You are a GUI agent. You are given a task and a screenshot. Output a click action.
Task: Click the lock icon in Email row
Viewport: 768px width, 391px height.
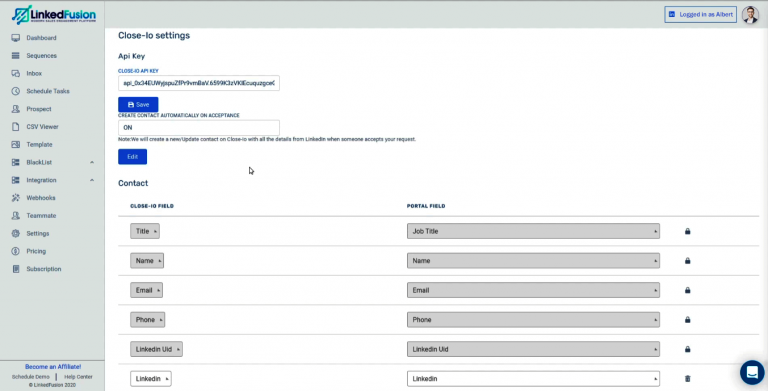(687, 290)
